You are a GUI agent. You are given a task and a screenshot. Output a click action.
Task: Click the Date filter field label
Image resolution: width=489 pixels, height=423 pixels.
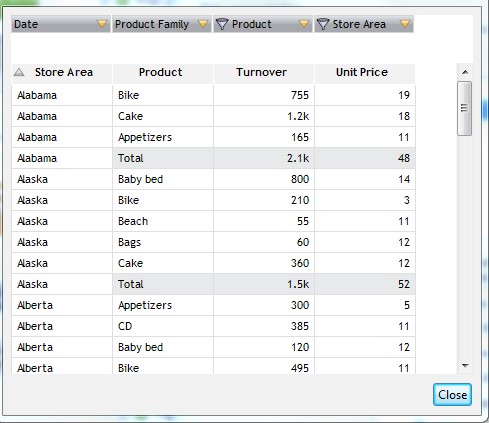pos(26,24)
